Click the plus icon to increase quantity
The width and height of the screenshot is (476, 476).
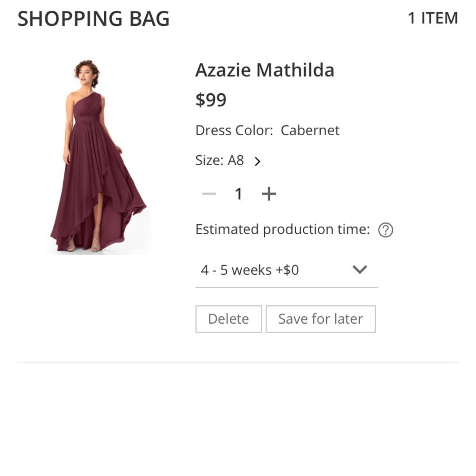(x=269, y=193)
